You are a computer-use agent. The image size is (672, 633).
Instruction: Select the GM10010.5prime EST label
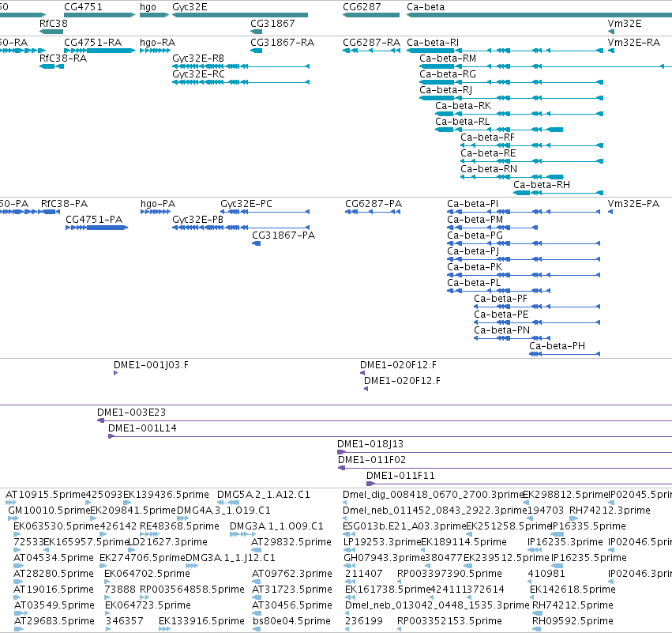point(49,511)
